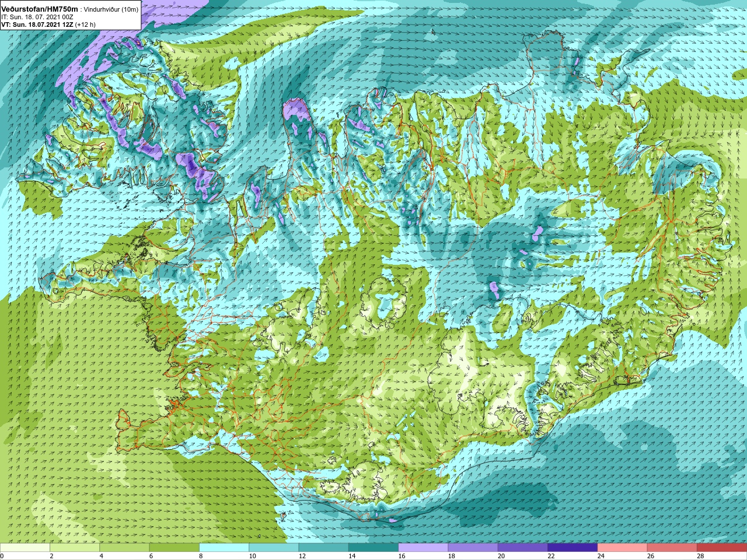The height and width of the screenshot is (560, 747).
Task: Click the Vindurhviður (10m) label
Action: point(111,9)
